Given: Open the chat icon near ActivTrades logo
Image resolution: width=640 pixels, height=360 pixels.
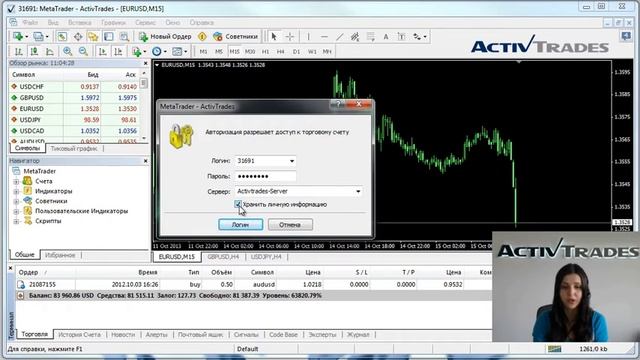Looking at the screenshot, I should (626, 37).
